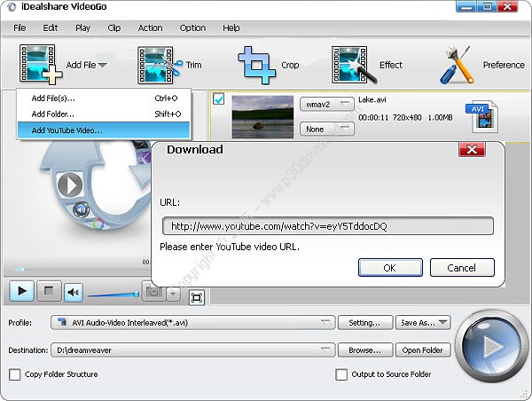Viewport: 532px width, 401px height.
Task: Expand the Save As dropdown button
Action: [423, 323]
